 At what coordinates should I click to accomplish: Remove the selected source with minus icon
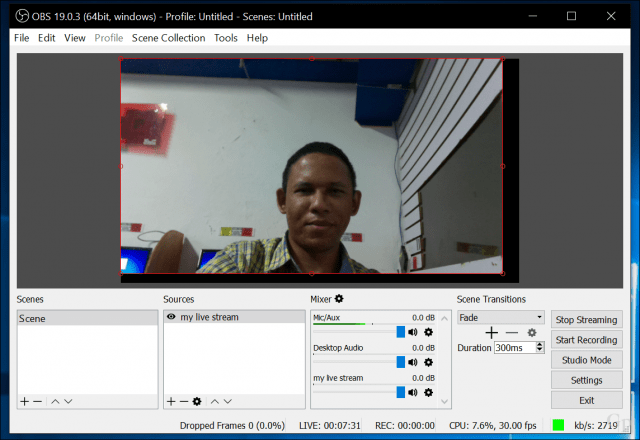pos(184,402)
